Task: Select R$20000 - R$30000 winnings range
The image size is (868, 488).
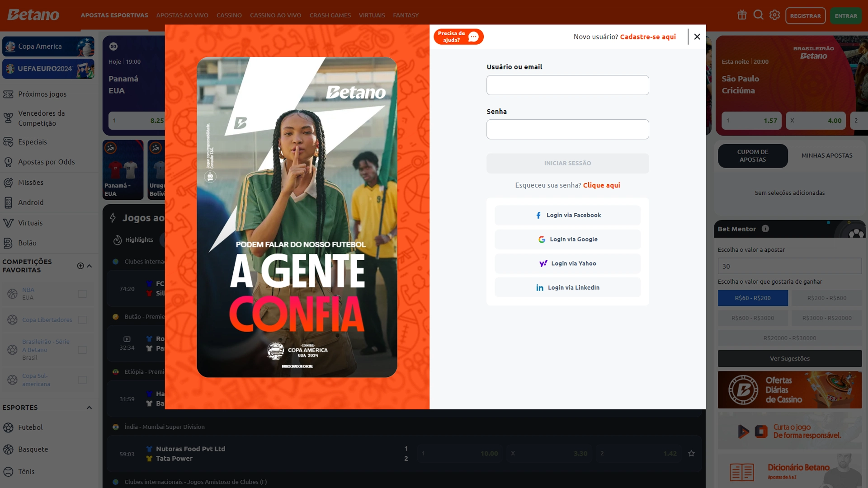Action: click(x=790, y=338)
